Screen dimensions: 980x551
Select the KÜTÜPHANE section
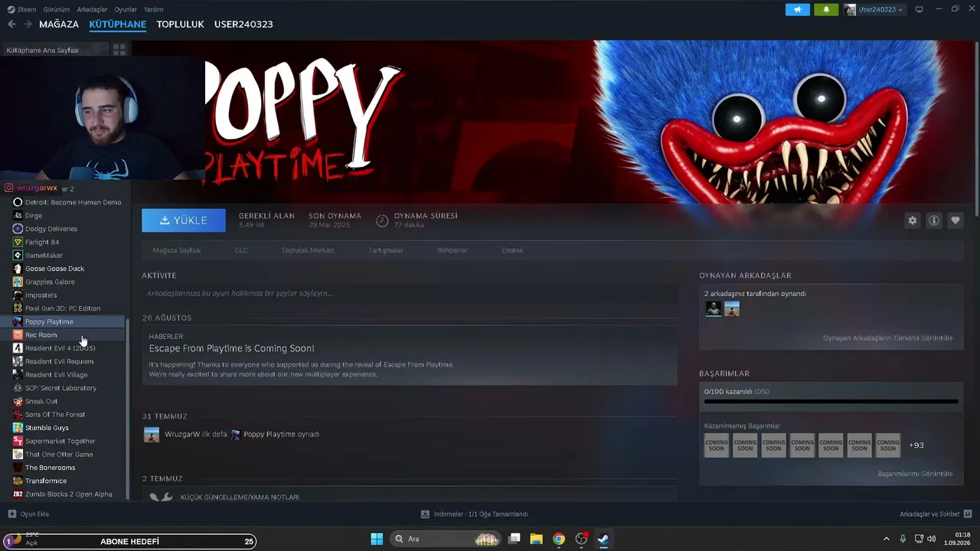[117, 24]
